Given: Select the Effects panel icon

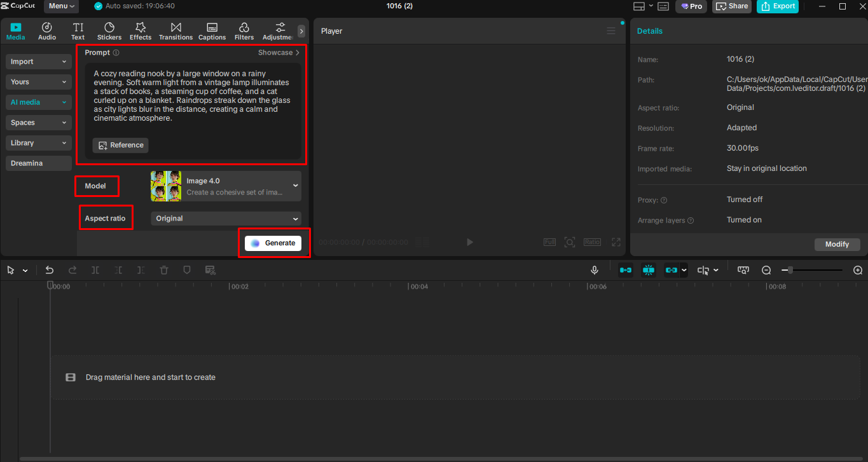Looking at the screenshot, I should [140, 30].
